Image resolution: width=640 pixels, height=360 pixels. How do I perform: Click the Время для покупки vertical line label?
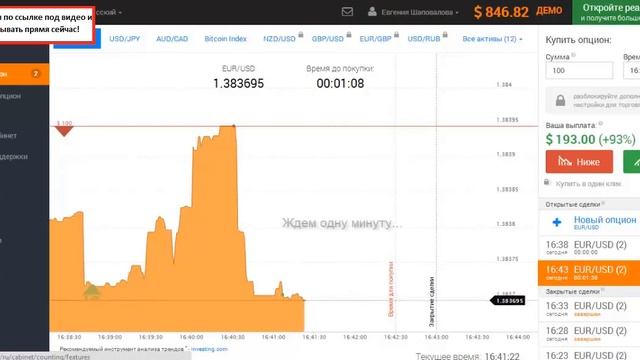[x=391, y=289]
